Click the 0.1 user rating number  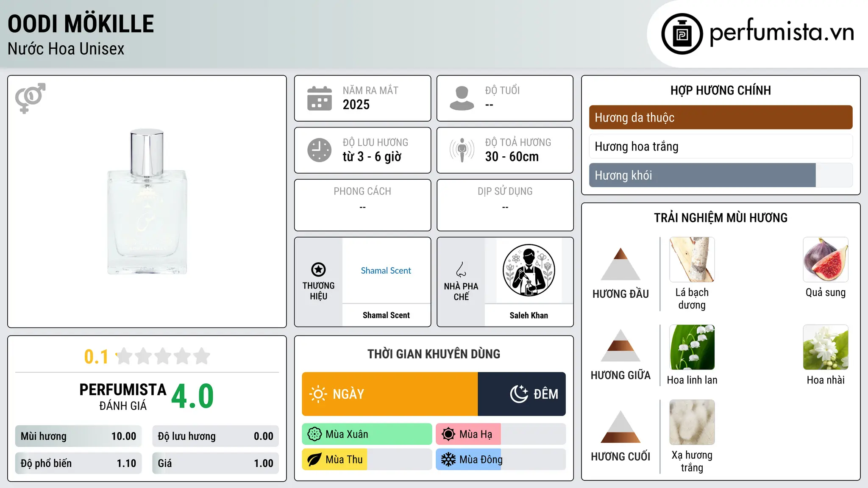(x=96, y=357)
